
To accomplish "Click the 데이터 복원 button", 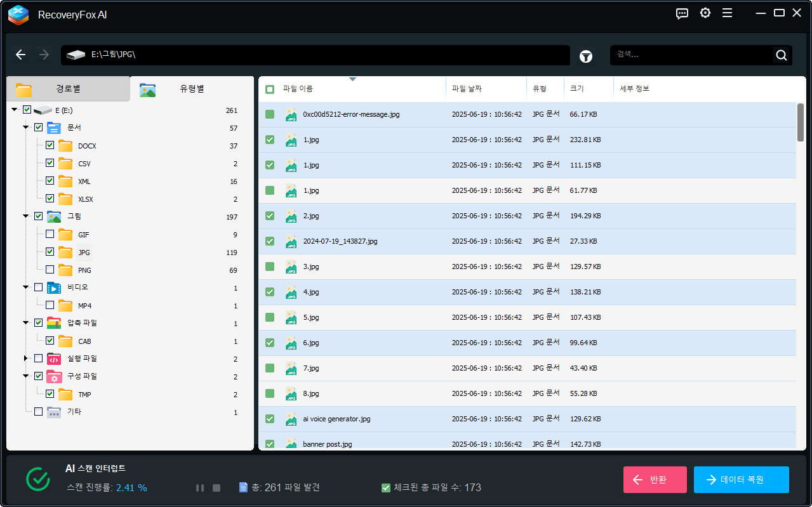I will [x=741, y=480].
